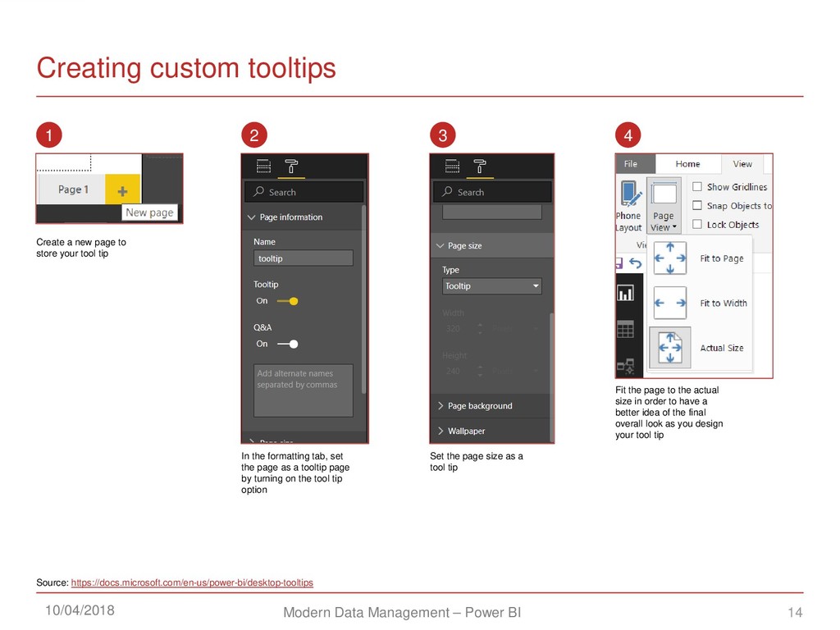Click the Search box in step 2 panel
Image resolution: width=840 pixels, height=630 pixels.
point(304,192)
